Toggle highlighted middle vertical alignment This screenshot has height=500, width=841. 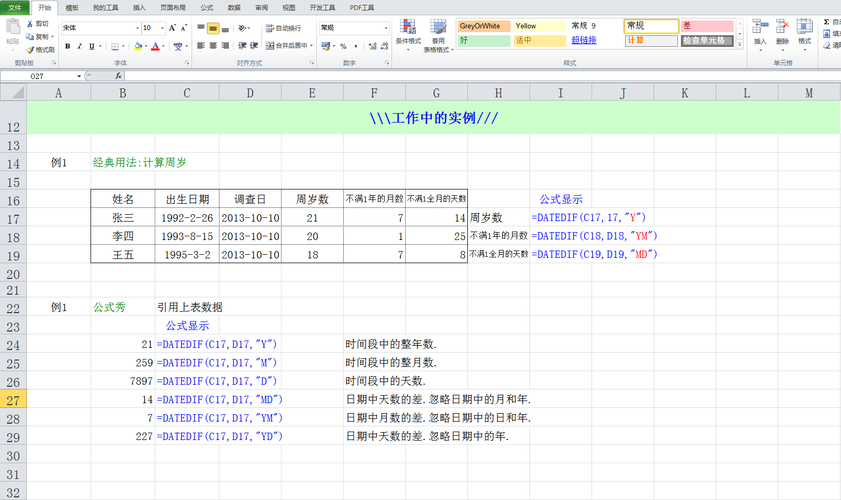click(x=213, y=28)
